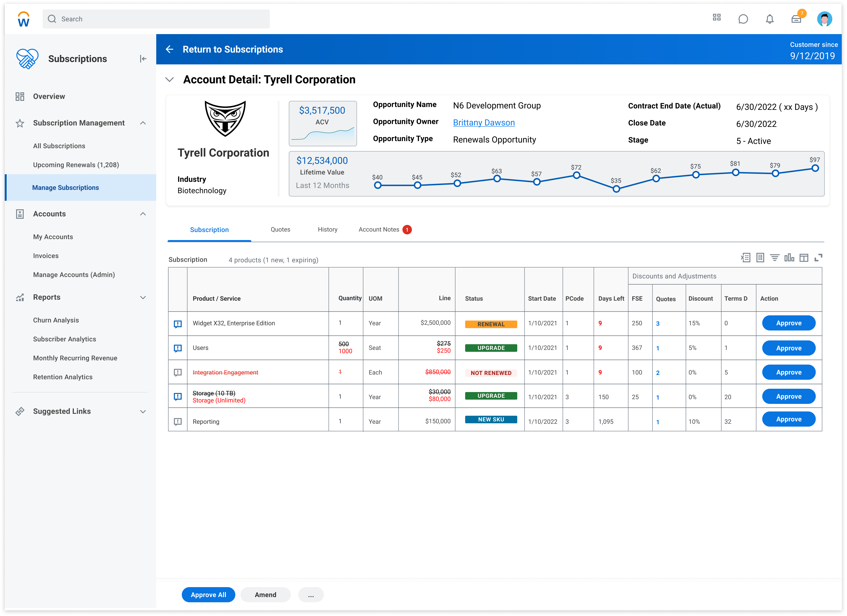
Task: Approve the Reporting new SKU line
Action: (789, 420)
